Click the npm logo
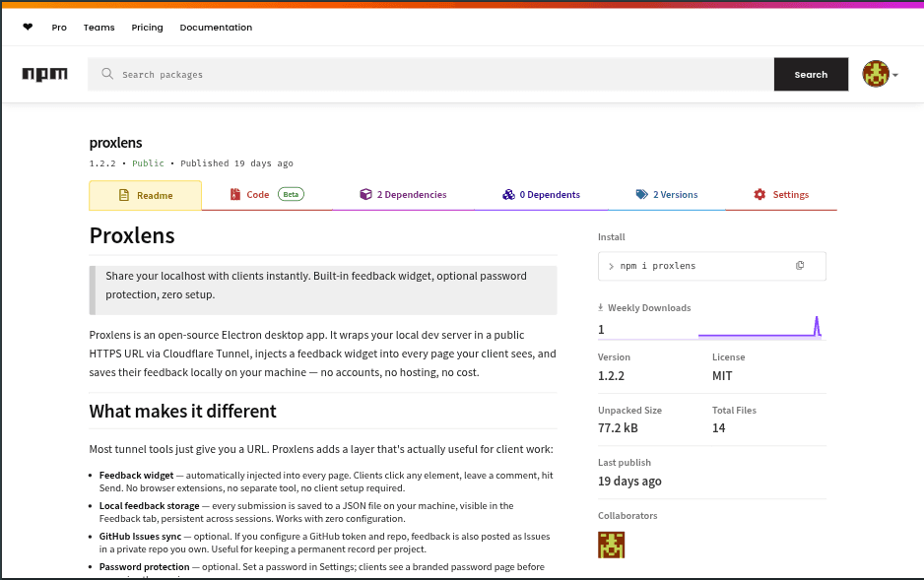This screenshot has height=580, width=924. pyautogui.click(x=44, y=74)
